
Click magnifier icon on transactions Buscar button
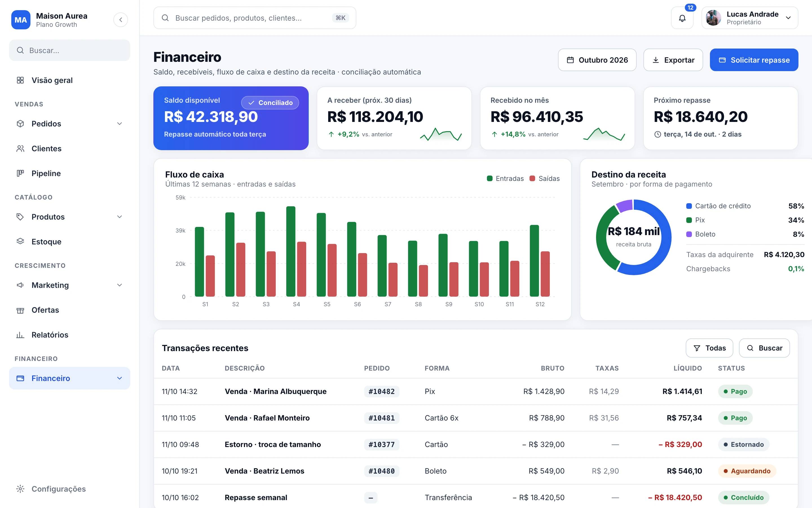[x=750, y=348]
